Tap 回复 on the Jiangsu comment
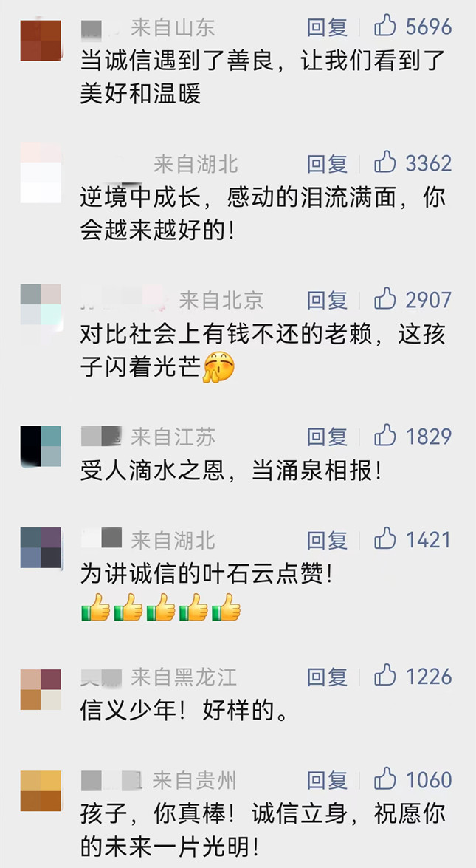 (x=327, y=437)
